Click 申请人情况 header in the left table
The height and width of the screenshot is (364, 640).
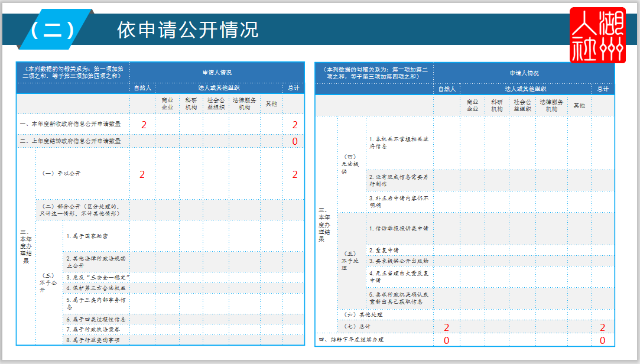pyautogui.click(x=217, y=73)
